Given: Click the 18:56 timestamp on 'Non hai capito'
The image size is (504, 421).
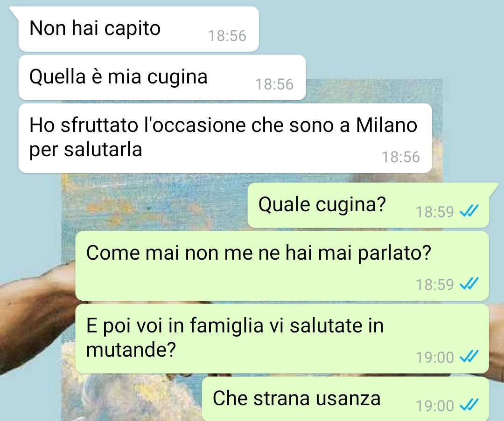Looking at the screenshot, I should click(227, 35).
